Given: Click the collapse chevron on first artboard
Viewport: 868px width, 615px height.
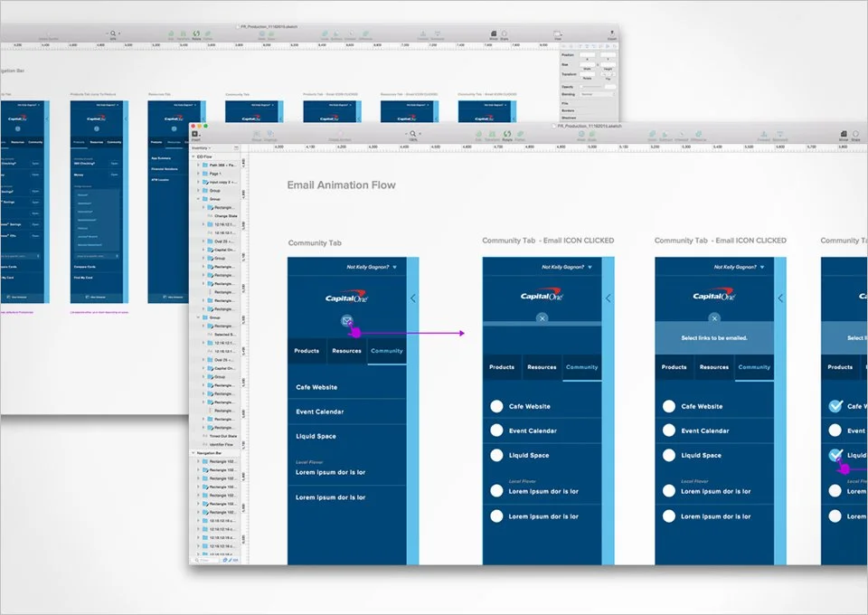Looking at the screenshot, I should click(x=413, y=298).
